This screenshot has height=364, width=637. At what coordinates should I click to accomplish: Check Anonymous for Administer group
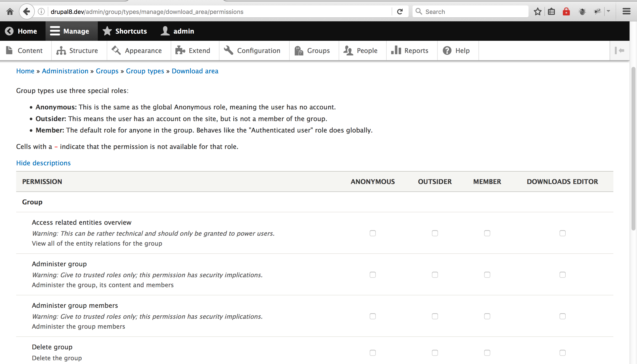point(372,275)
